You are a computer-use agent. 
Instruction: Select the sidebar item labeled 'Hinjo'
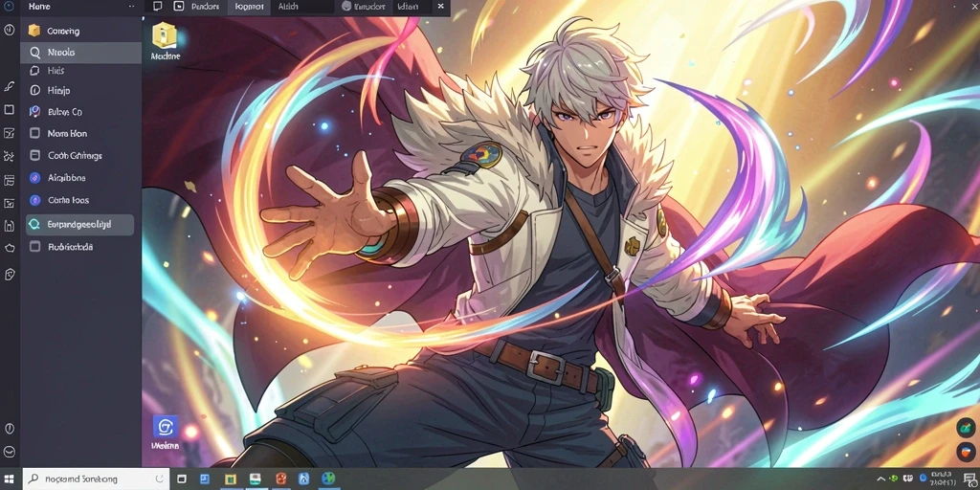point(80,90)
